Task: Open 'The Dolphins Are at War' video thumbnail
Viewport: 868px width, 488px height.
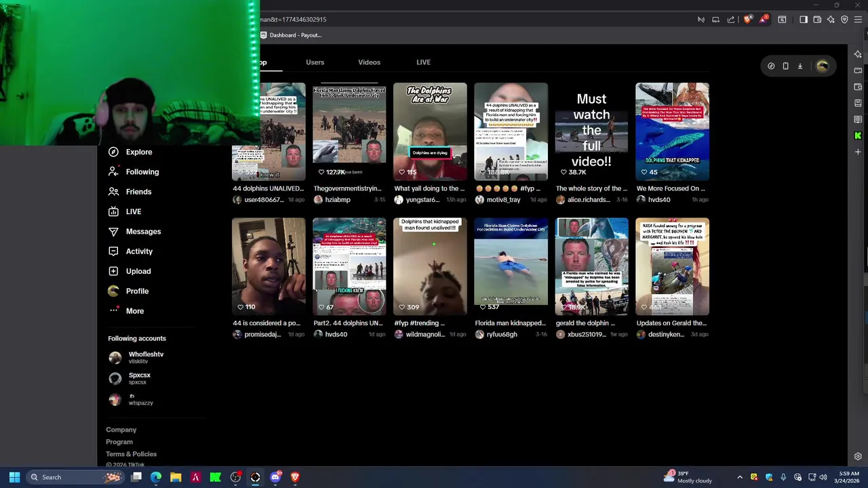Action: point(430,131)
